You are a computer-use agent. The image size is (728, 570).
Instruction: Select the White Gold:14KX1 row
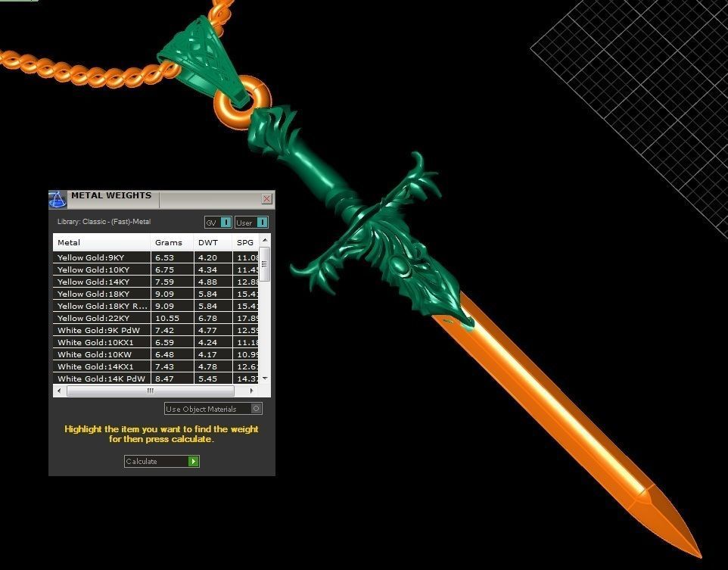[156, 366]
